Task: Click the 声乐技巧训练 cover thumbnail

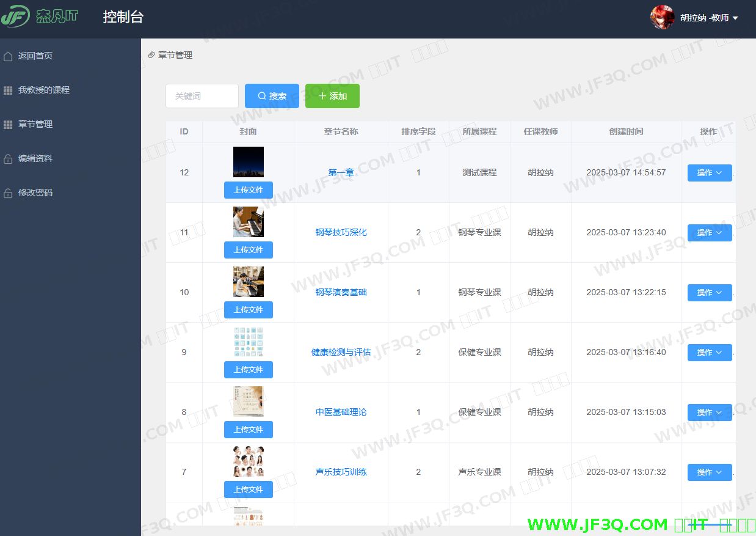Action: 248,461
